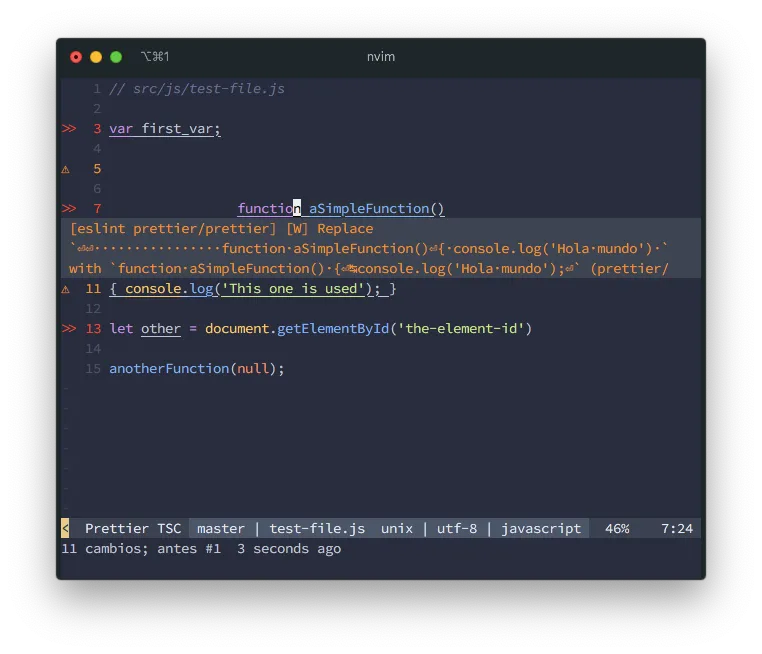Click line number 1 in the gutter
Image resolution: width=762 pixels, height=654 pixels.
[97, 89]
